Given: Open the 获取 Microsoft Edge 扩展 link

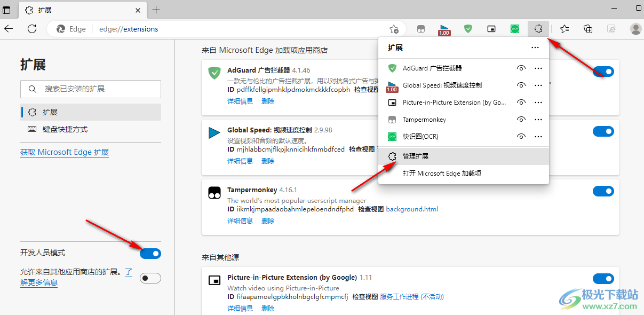Looking at the screenshot, I should pos(65,152).
